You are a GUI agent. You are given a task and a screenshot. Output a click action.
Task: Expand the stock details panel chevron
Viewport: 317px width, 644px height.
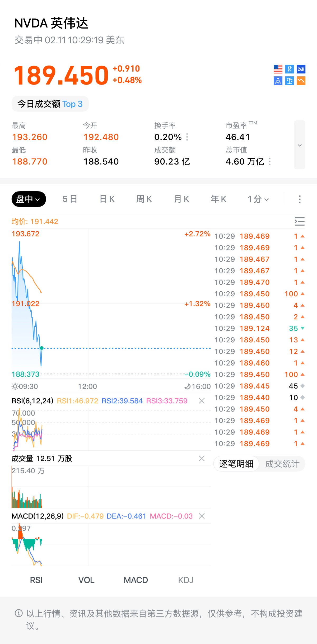click(300, 145)
